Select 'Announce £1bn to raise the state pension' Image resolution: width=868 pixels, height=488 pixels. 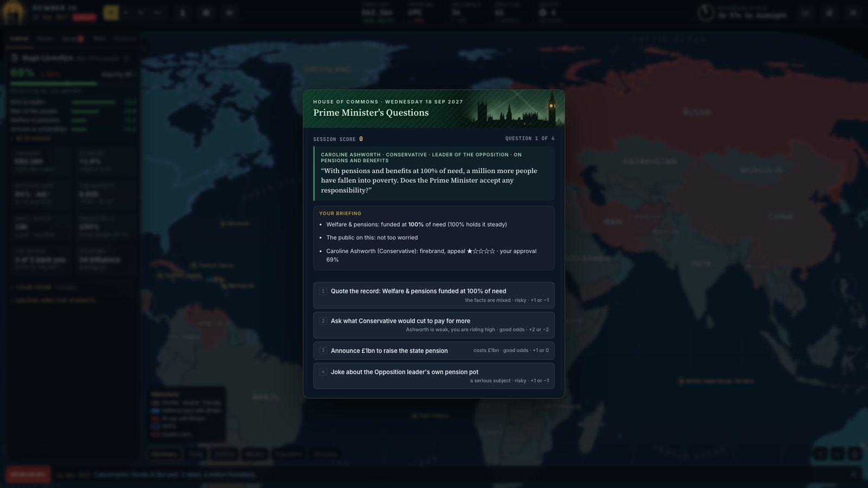[433, 351]
